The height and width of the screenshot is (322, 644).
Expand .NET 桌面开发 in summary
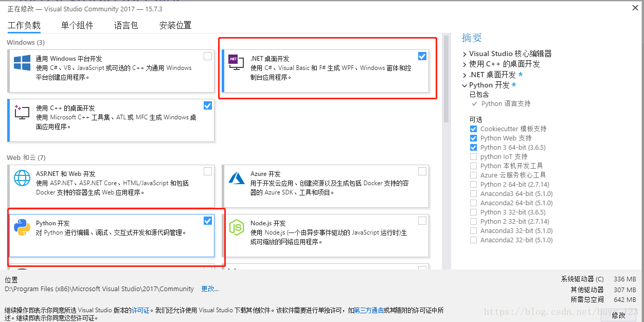(x=464, y=75)
